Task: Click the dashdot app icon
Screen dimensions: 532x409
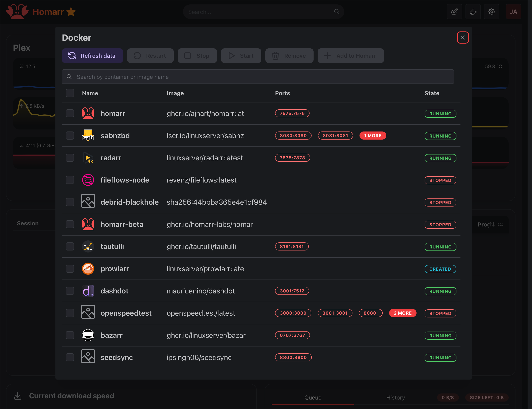Action: [88, 291]
